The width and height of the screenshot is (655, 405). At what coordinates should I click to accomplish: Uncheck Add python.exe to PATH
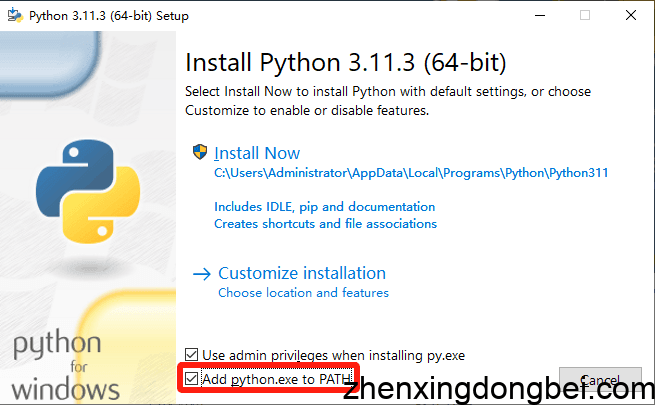click(x=192, y=379)
